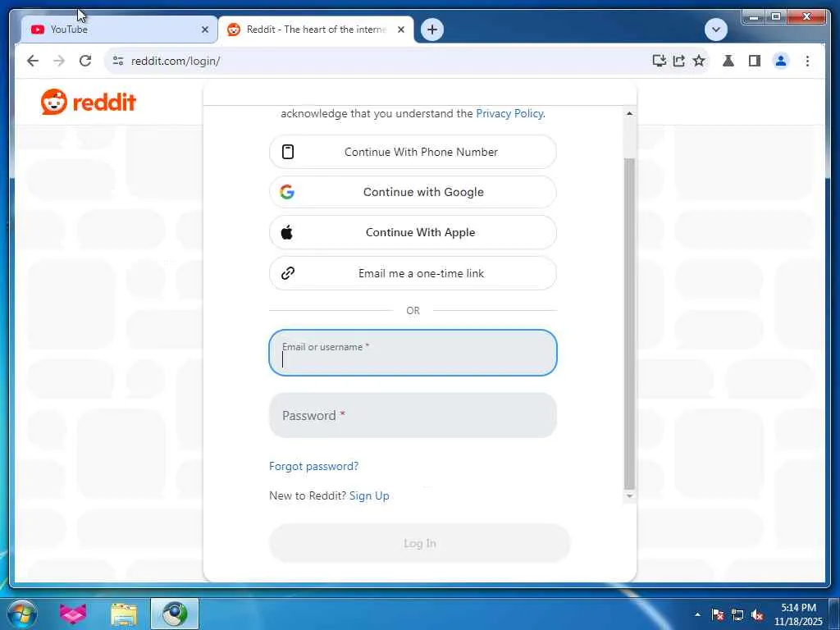Open the Chrome Labs flask icon
Image resolution: width=840 pixels, height=630 pixels.
(x=728, y=61)
